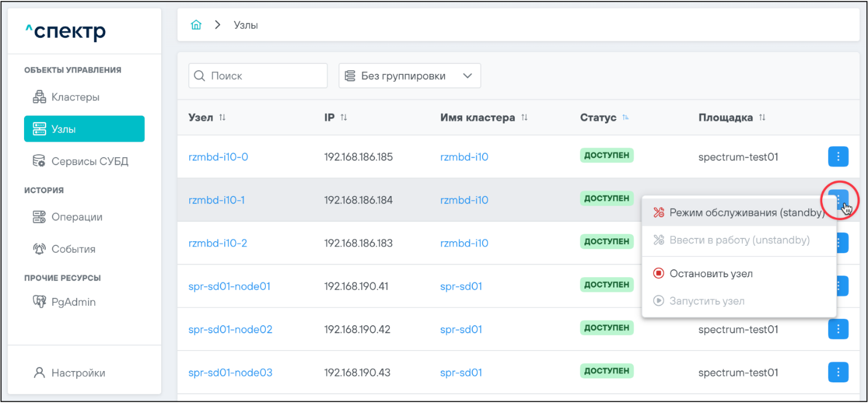868x403 pixels.
Task: Go to Сервисы СУБД section
Action: [x=89, y=161]
